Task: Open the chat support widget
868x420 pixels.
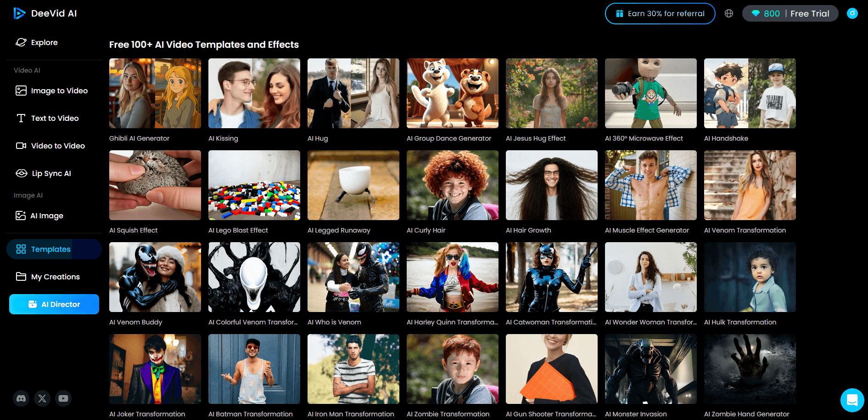Action: point(852,400)
